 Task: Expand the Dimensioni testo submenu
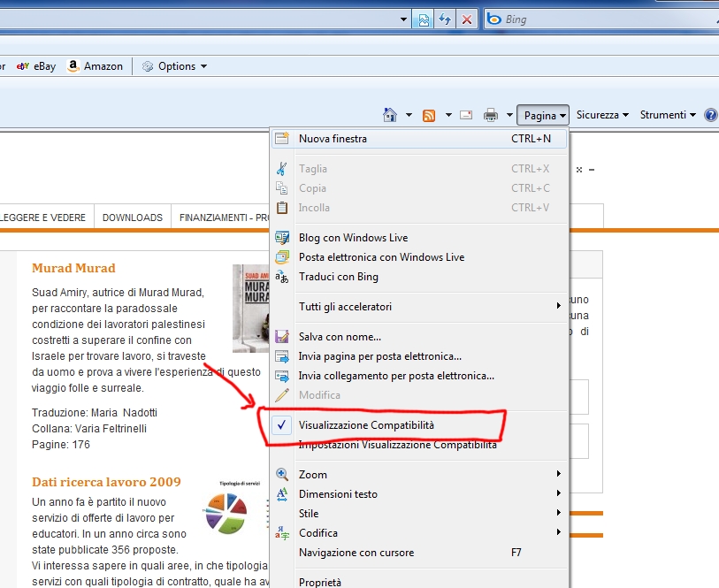(x=559, y=493)
